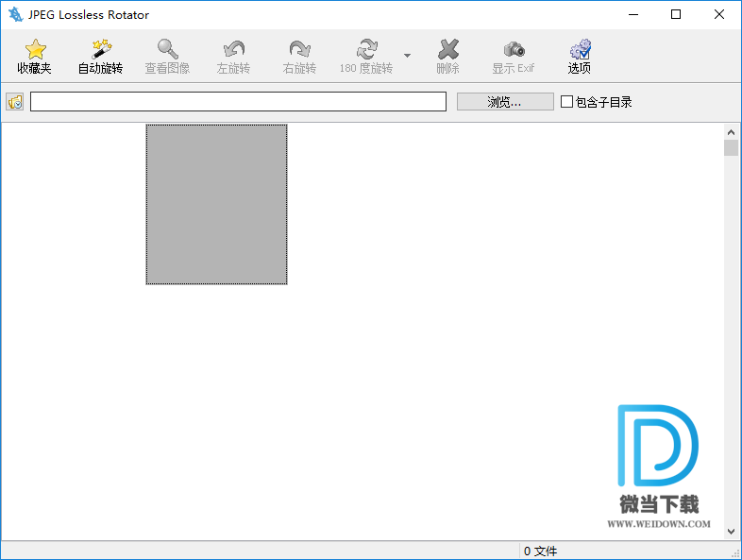Screen dimensions: 742x560
Task: Click the scrollbar up arrow
Action: point(731,132)
